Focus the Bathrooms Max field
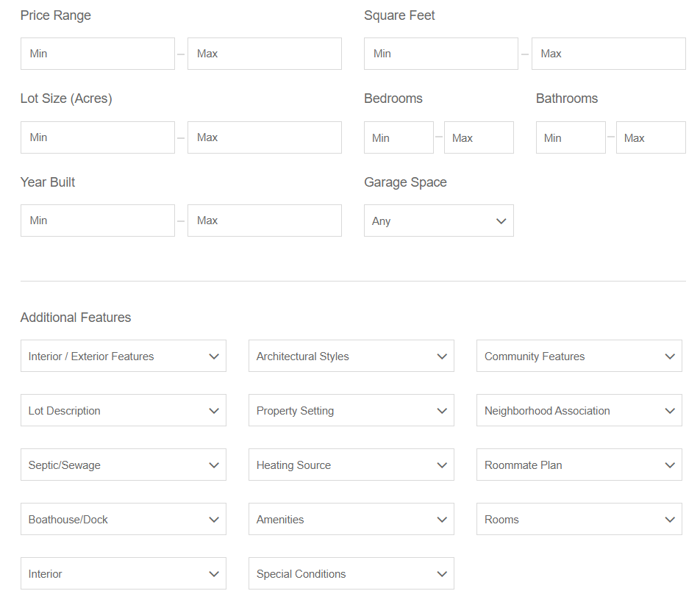The width and height of the screenshot is (700, 602). tap(651, 137)
